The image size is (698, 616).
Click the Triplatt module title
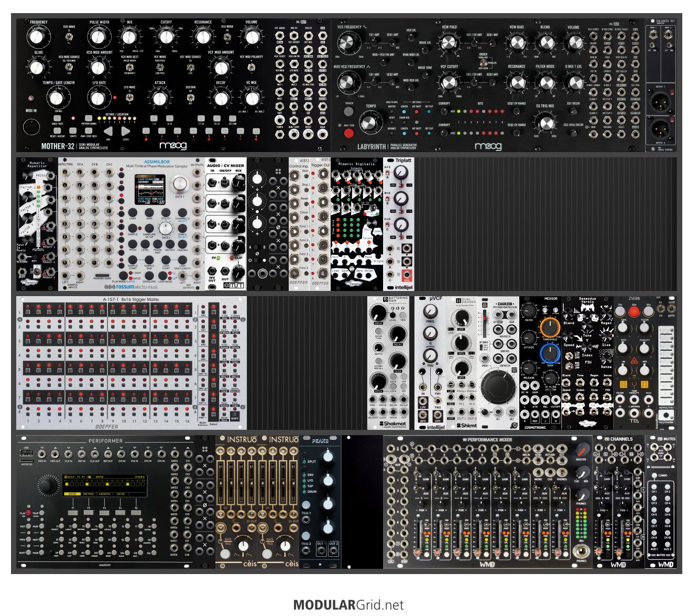coord(403,160)
